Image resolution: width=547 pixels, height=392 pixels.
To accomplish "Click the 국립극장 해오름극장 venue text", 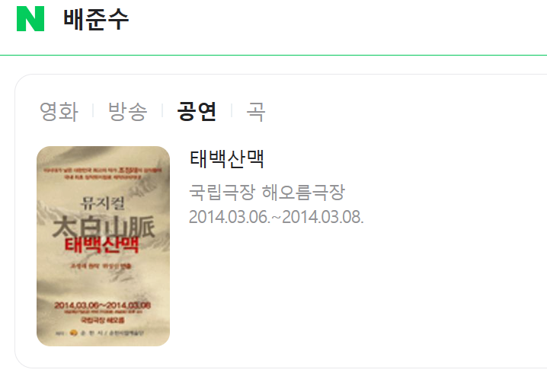I will 267,193.
